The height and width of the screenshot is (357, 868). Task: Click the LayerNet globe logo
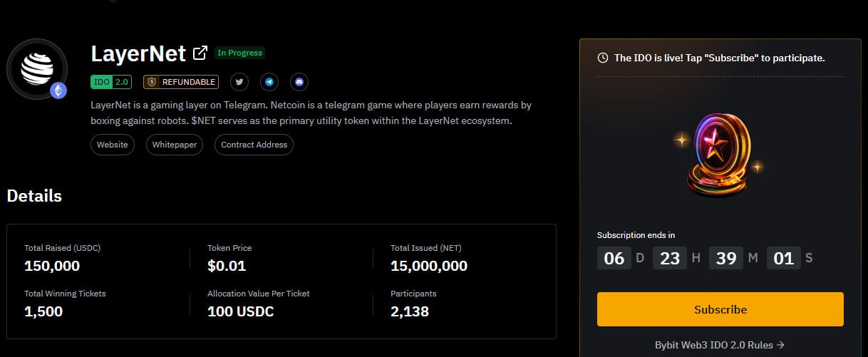pyautogui.click(x=36, y=68)
